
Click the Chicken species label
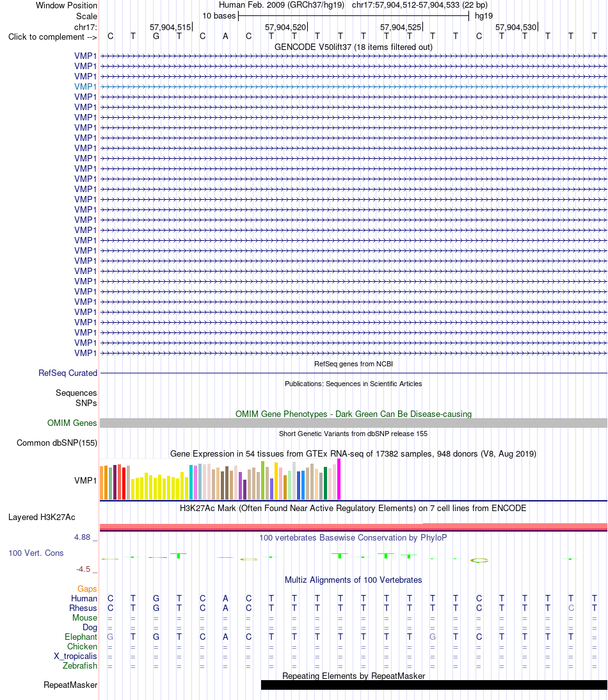click(82, 646)
